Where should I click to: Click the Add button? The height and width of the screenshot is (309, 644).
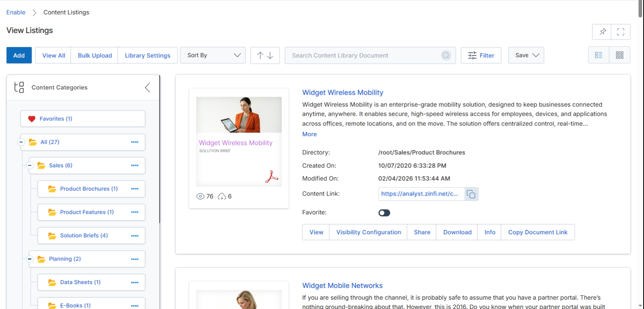pyautogui.click(x=19, y=55)
